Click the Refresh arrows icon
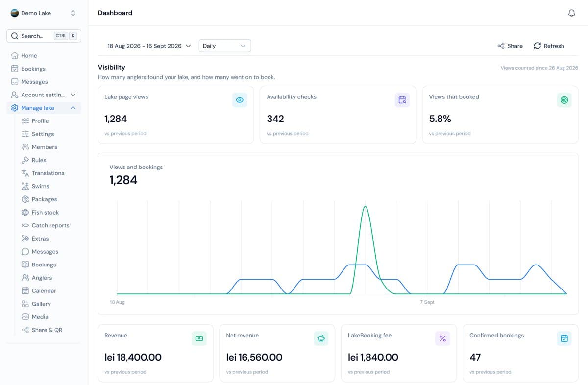The width and height of the screenshot is (588, 385). click(537, 46)
